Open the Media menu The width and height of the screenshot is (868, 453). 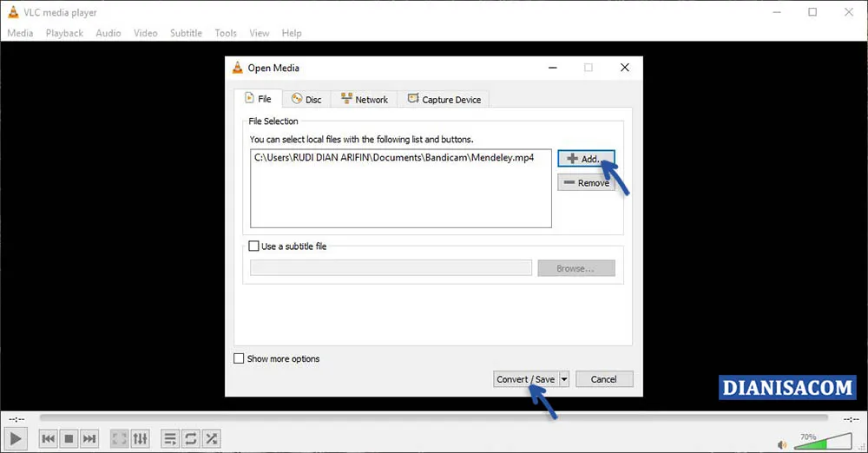(x=20, y=33)
